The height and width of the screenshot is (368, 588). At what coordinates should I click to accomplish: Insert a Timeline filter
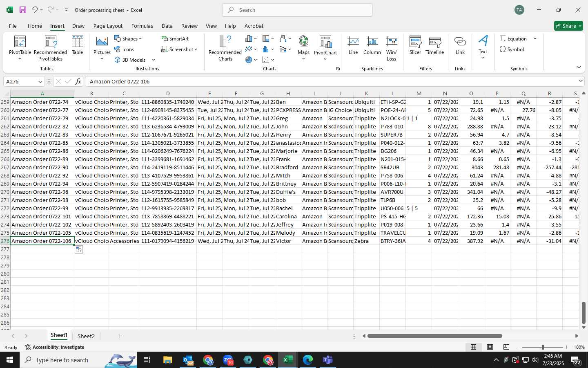[x=434, y=45]
